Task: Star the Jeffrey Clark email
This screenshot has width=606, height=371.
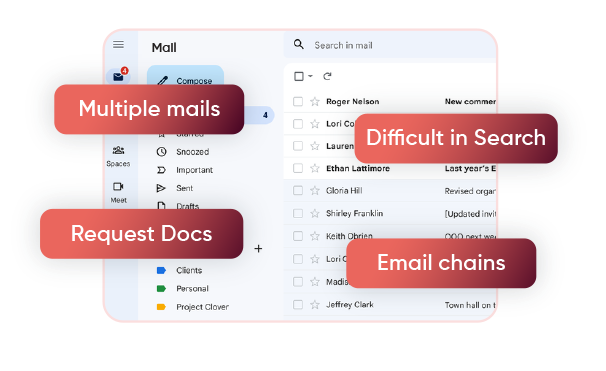Action: (x=315, y=305)
